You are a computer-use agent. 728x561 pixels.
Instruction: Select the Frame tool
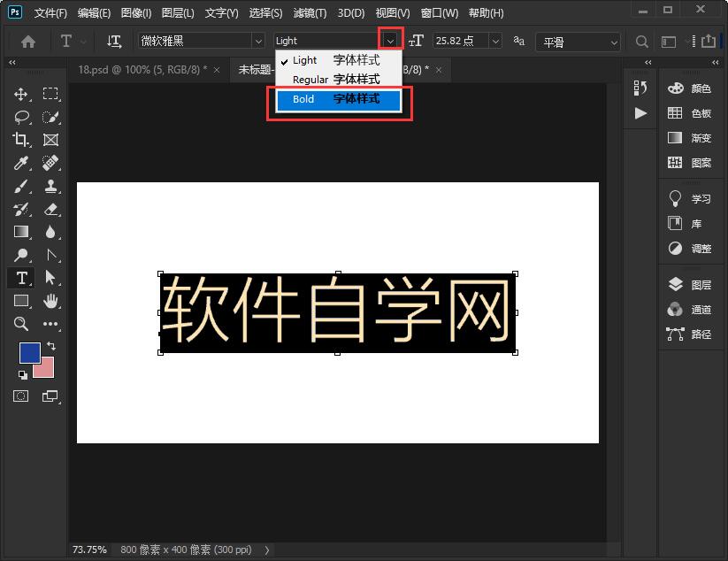click(50, 140)
